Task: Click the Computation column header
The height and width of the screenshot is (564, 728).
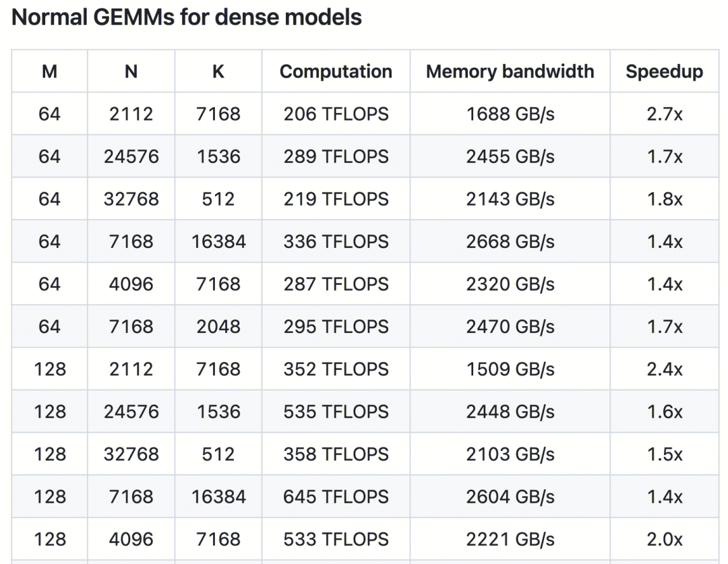Action: pos(336,71)
